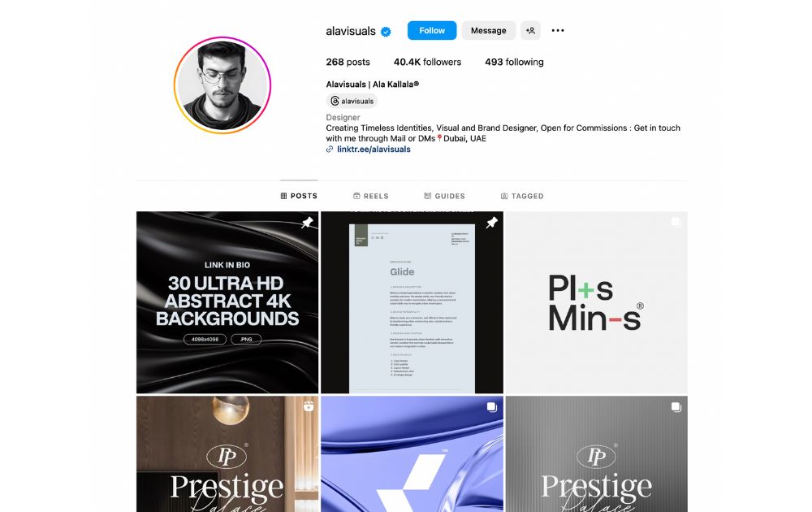Image resolution: width=812 pixels, height=512 pixels.
Task: Click the reel icon on the wooden Prestige post
Action: (x=309, y=407)
